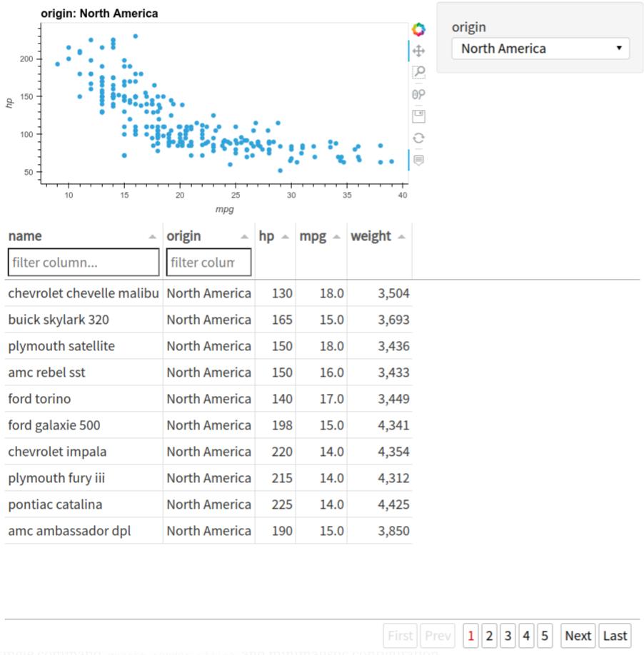
Task: Select the pontiac catalina name cell
Action: [84, 504]
